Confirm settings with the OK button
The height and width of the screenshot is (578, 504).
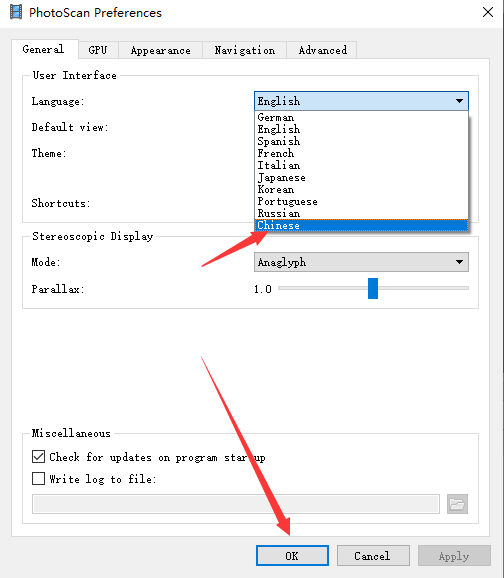292,556
